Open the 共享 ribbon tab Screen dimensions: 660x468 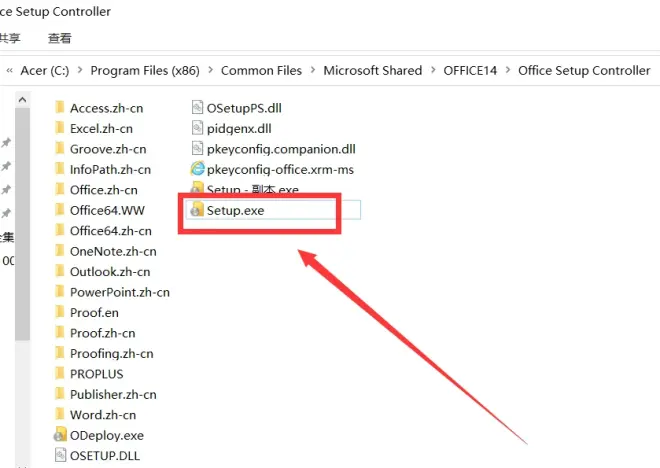pos(9,38)
